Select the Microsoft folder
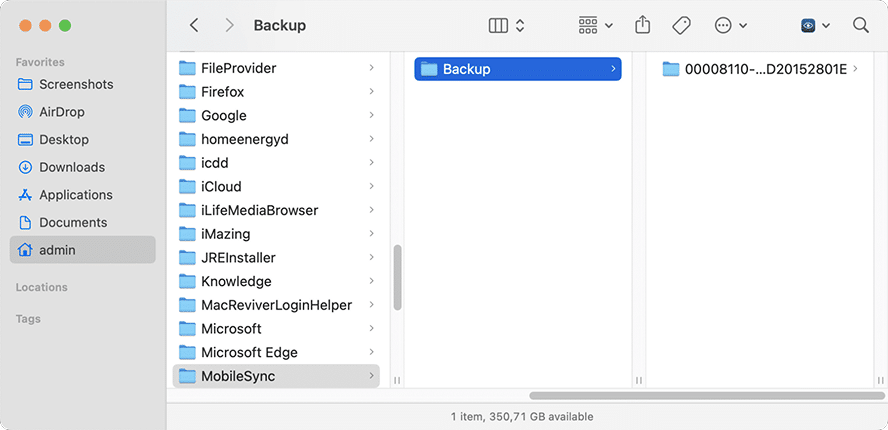The height and width of the screenshot is (430, 888). click(276, 329)
